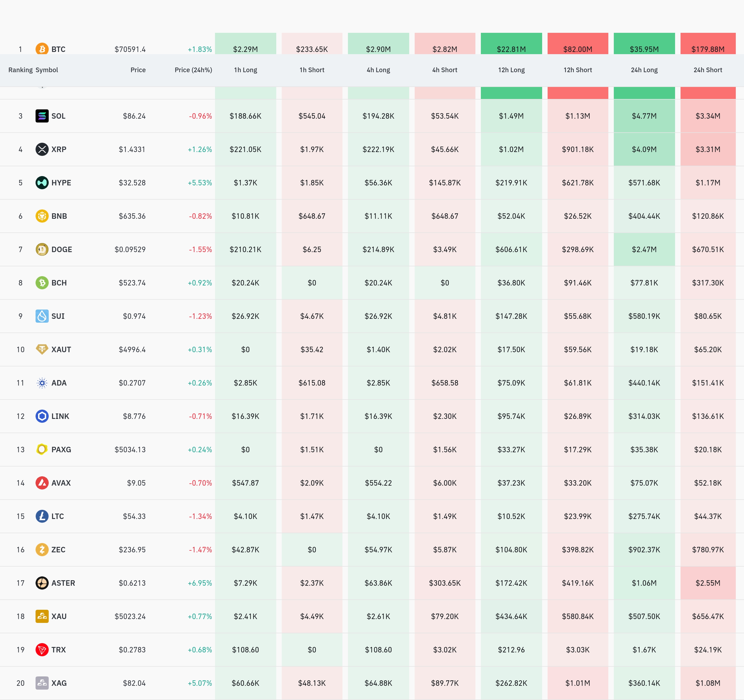Sort by 1h Long column header
The height and width of the screenshot is (700, 744).
point(246,70)
